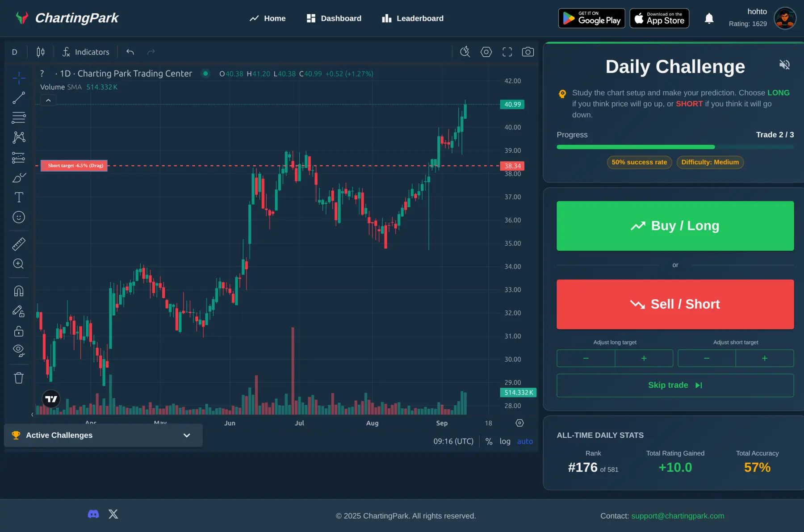Viewport: 804px width, 532px height.
Task: Open the Discord link icon
Action: click(93, 514)
